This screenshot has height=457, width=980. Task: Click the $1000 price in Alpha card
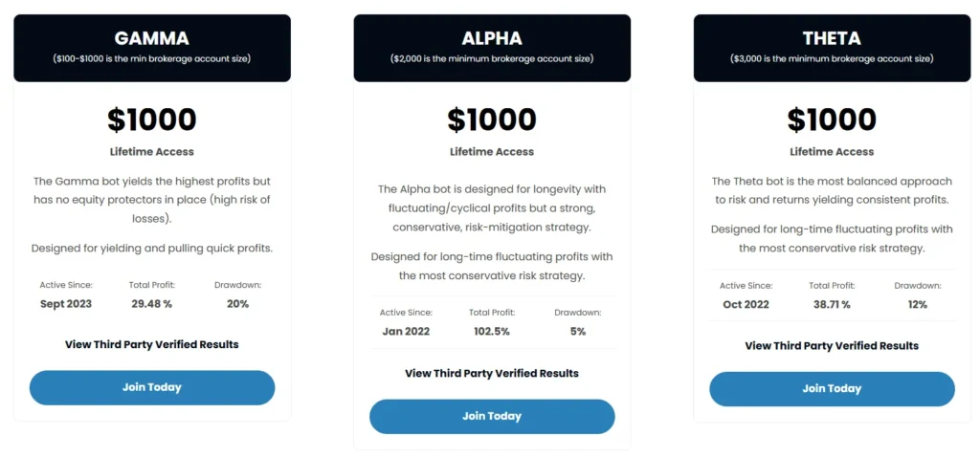pyautogui.click(x=492, y=120)
